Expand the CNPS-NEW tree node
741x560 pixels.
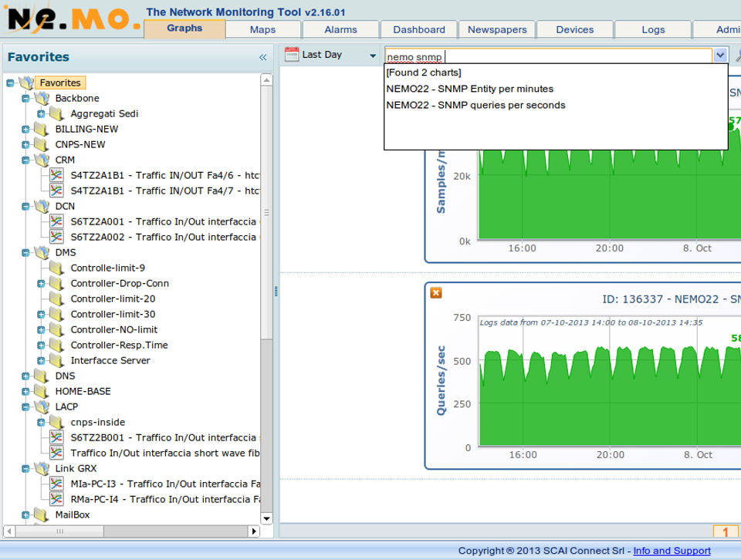tap(25, 144)
